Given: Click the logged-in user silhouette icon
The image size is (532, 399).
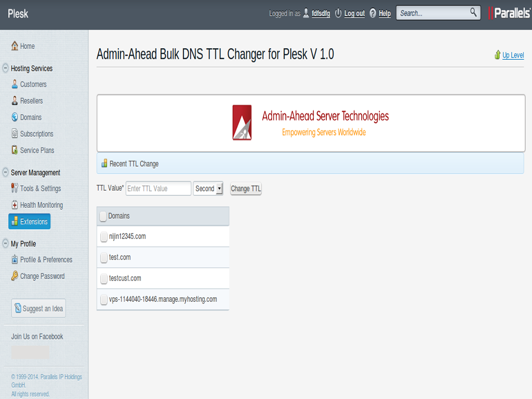Looking at the screenshot, I should point(306,13).
